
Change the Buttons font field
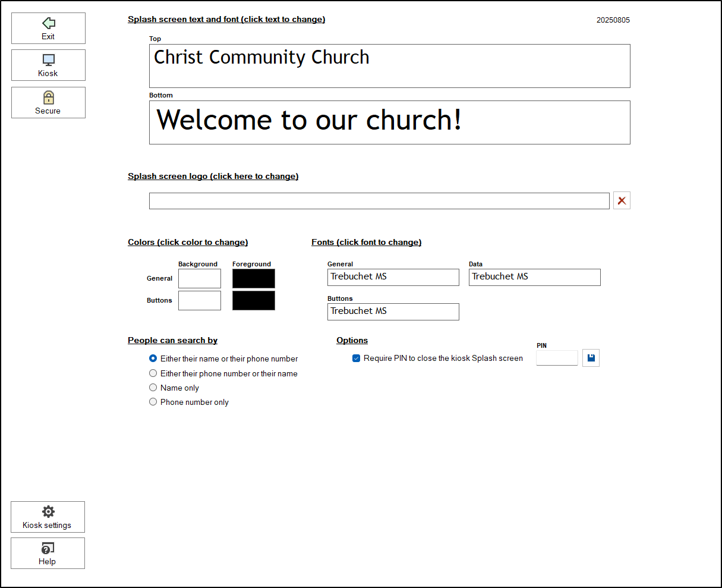point(393,312)
